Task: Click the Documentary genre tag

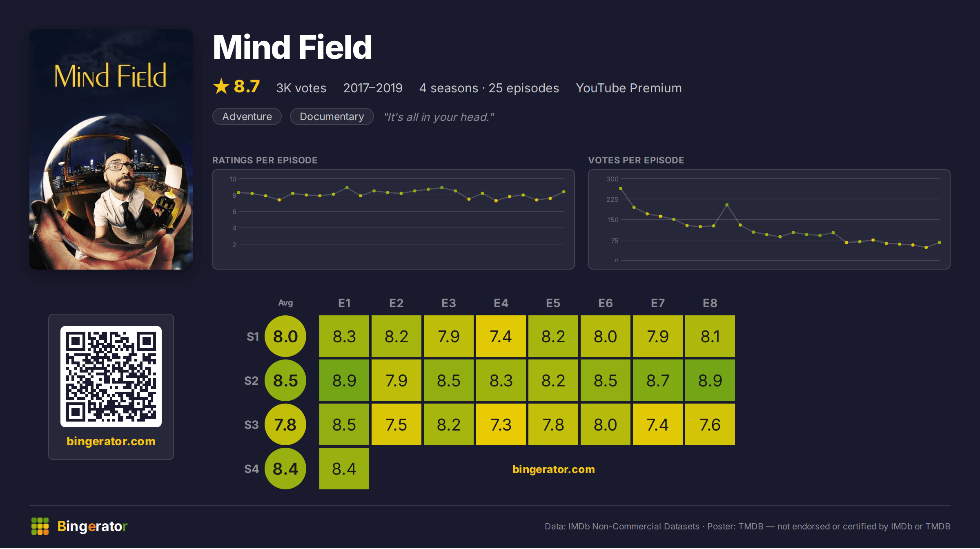Action: pyautogui.click(x=332, y=116)
